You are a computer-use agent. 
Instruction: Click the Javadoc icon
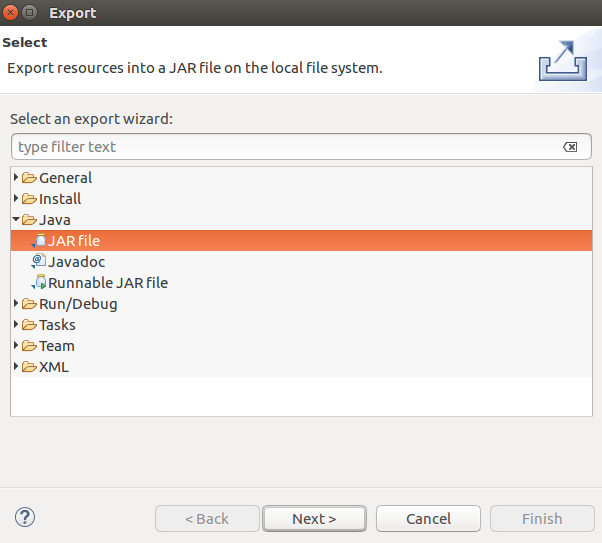(x=39, y=261)
